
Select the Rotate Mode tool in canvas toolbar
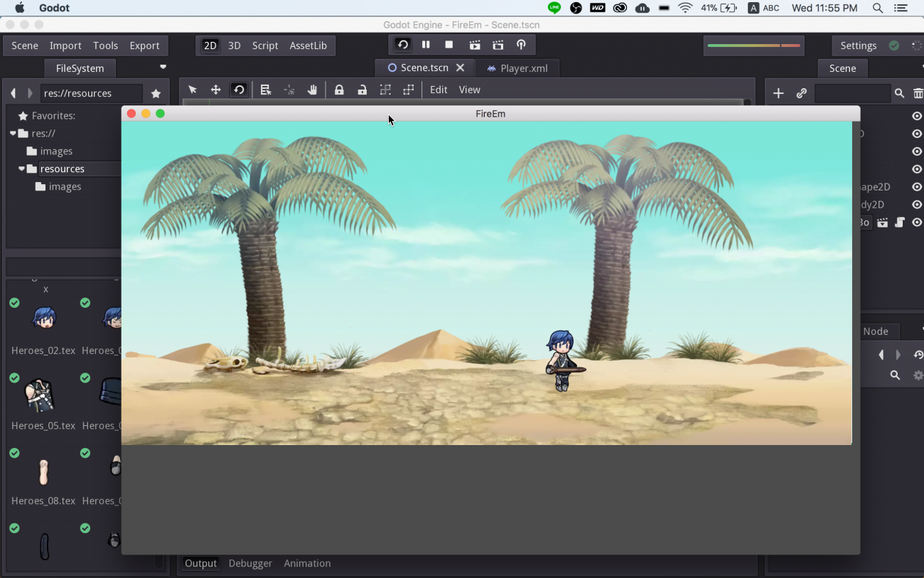point(239,90)
